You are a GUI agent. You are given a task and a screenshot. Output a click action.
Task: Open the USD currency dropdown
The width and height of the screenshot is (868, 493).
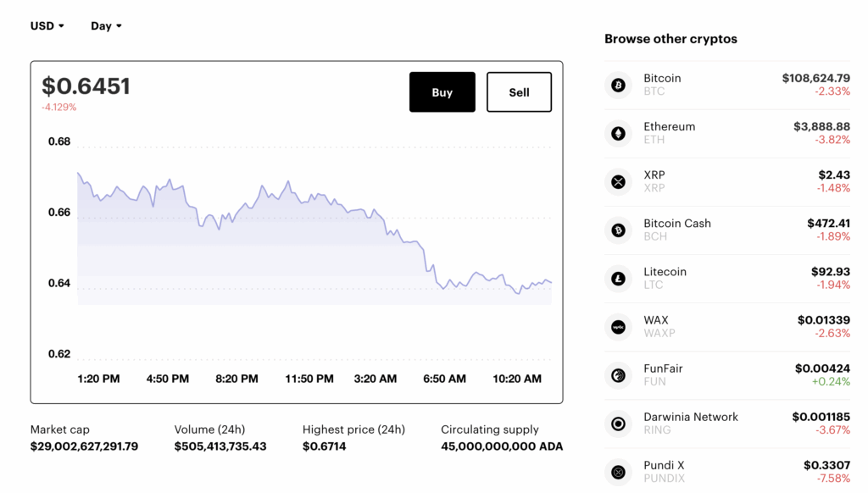[47, 25]
